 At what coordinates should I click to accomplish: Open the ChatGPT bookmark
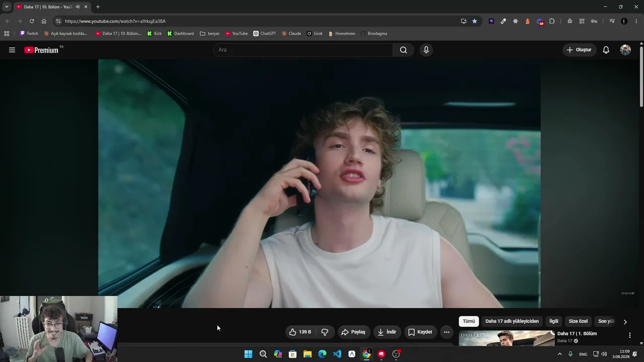click(264, 34)
